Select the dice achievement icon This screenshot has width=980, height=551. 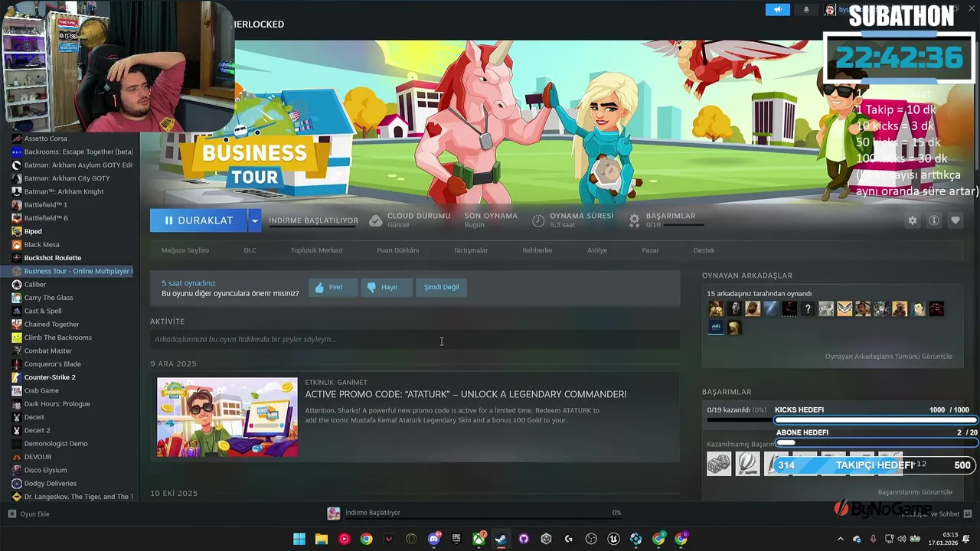click(719, 463)
